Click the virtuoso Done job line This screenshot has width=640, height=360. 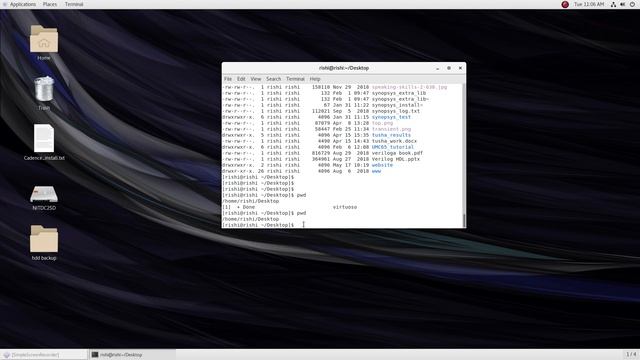[x=290, y=207]
